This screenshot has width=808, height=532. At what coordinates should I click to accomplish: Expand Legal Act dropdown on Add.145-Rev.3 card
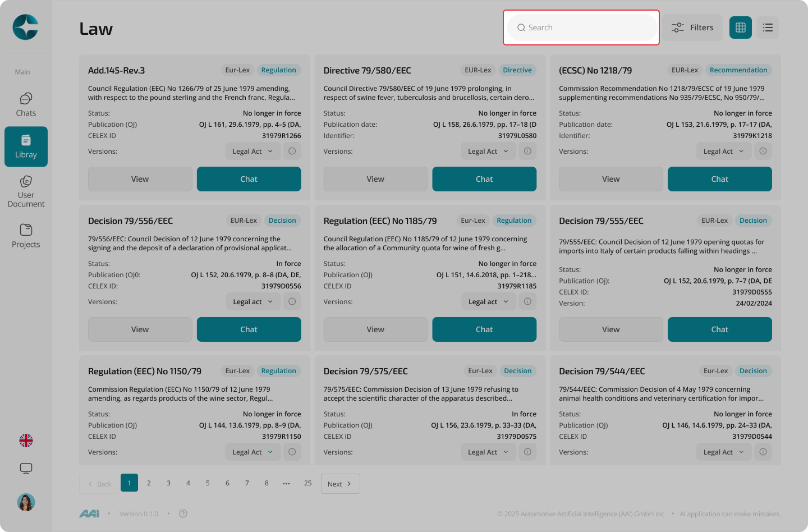(x=253, y=151)
